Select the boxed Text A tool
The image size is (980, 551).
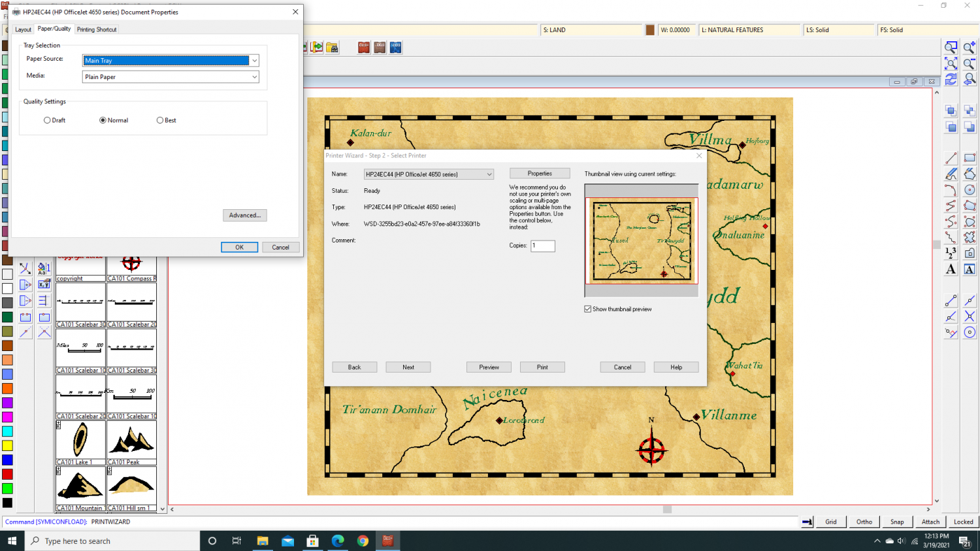pos(970,269)
